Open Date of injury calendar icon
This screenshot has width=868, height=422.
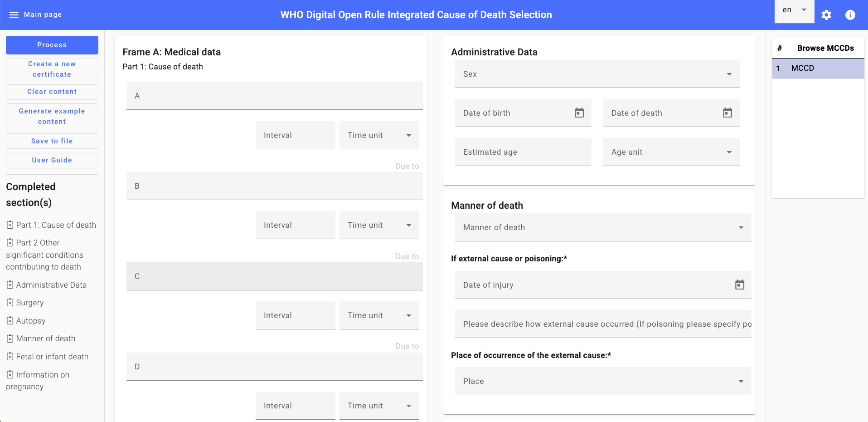tap(739, 285)
